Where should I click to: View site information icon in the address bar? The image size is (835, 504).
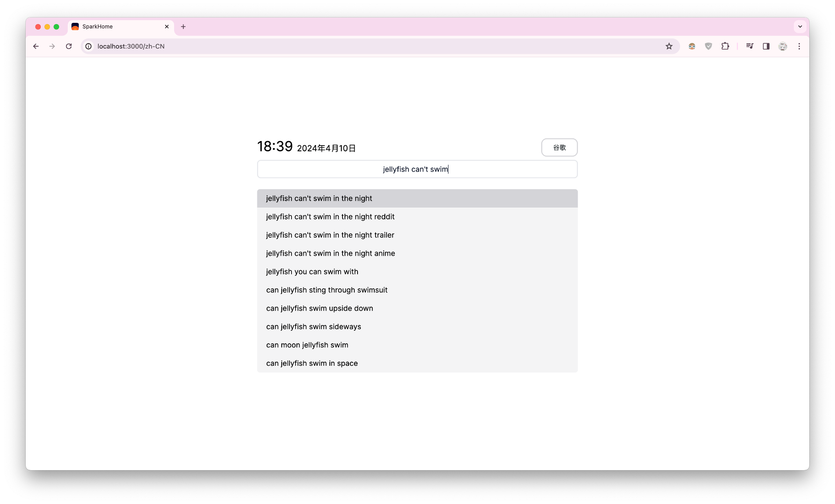click(x=88, y=46)
